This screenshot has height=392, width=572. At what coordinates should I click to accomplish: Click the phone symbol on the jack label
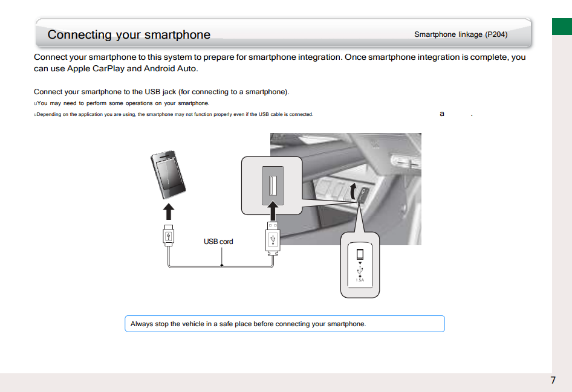360,254
